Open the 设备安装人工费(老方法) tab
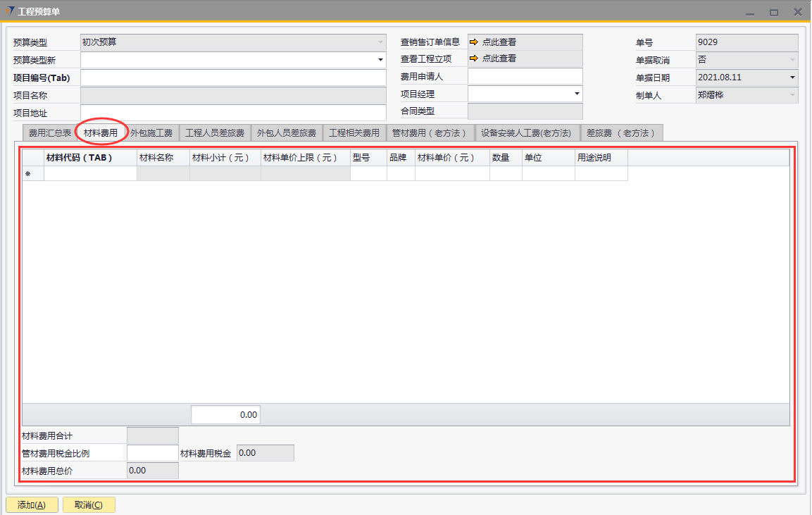The image size is (812, 515). point(526,133)
